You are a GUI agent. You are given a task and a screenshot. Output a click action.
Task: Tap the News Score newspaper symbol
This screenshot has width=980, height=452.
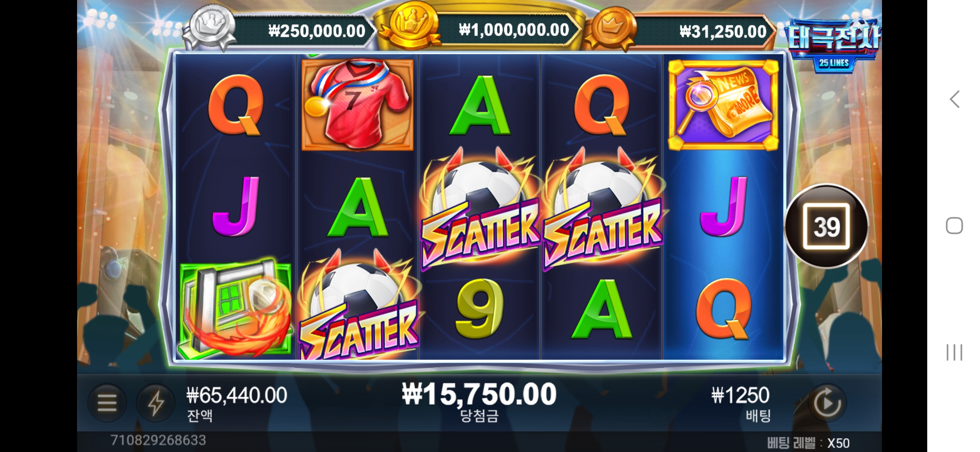723,105
